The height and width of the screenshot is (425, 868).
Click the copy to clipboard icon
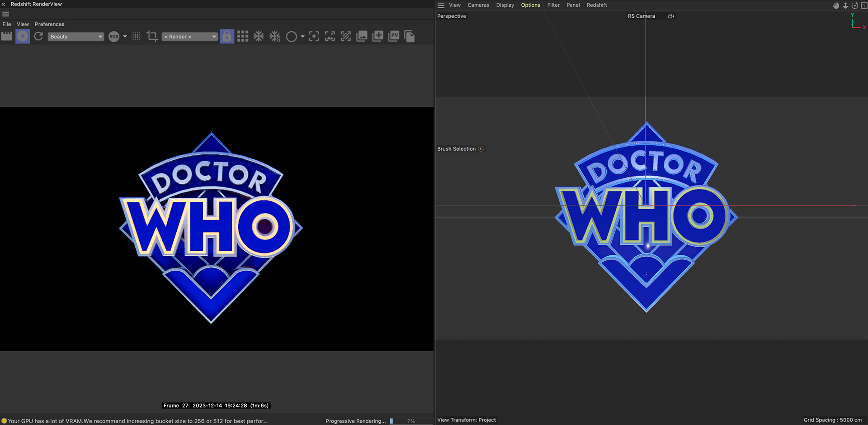(410, 36)
